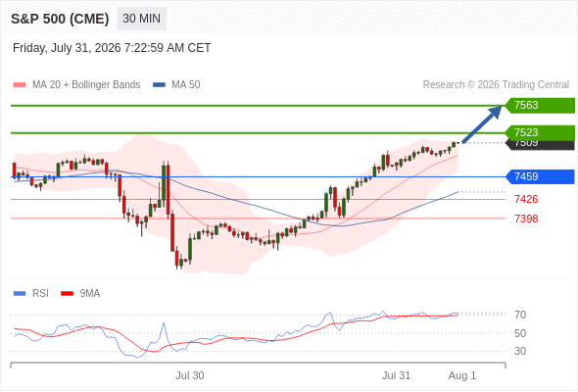
Task: Toggle the RSI legend label
Action: point(40,294)
